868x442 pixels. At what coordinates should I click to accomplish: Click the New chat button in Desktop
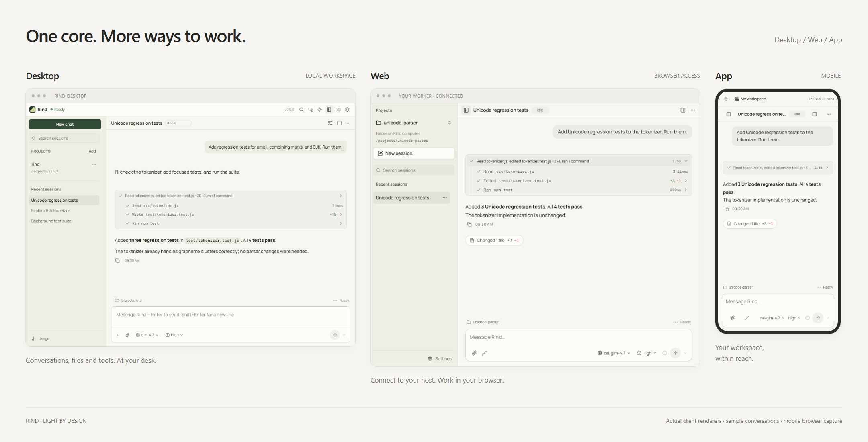[65, 124]
